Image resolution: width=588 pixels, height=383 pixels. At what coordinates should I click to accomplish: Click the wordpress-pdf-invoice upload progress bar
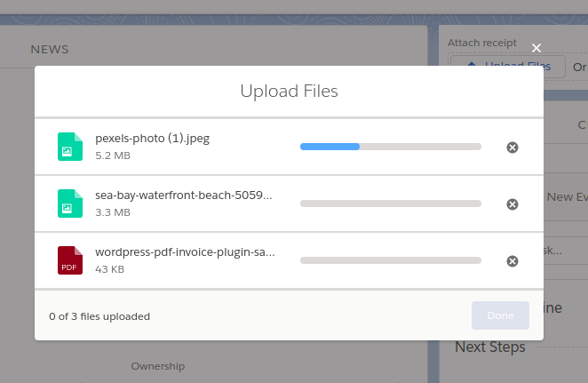[x=391, y=260]
